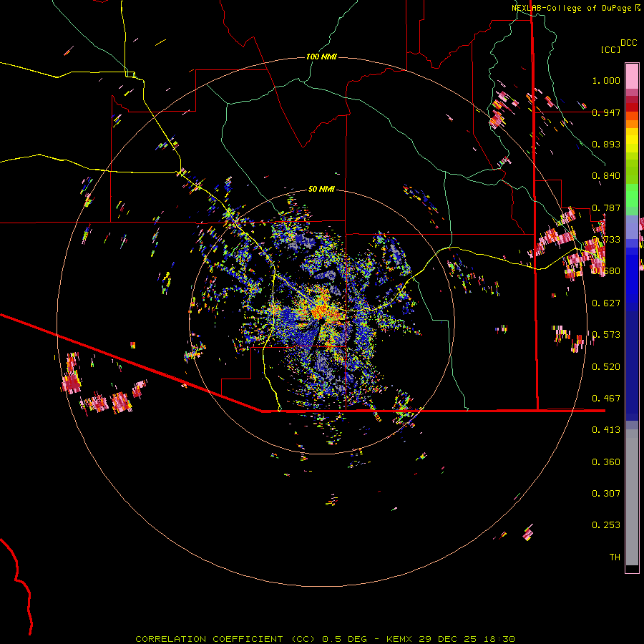Pick the lavender color bar segment

[632, 228]
